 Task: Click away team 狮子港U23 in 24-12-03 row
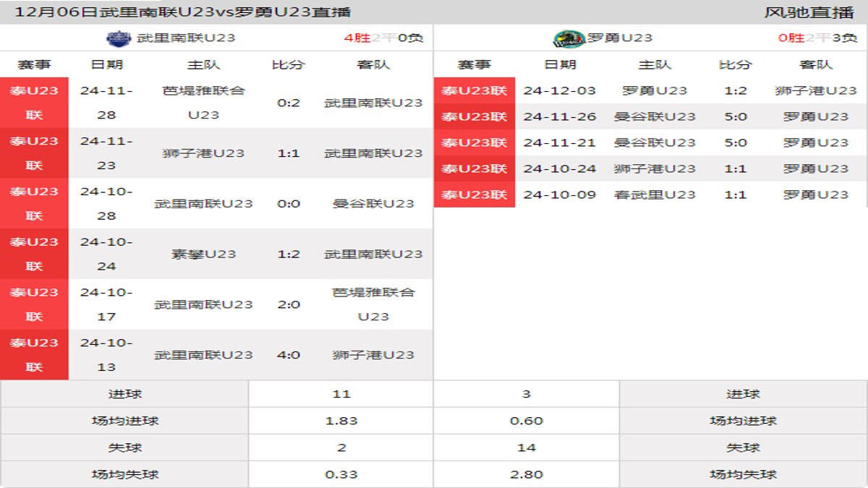pyautogui.click(x=816, y=90)
